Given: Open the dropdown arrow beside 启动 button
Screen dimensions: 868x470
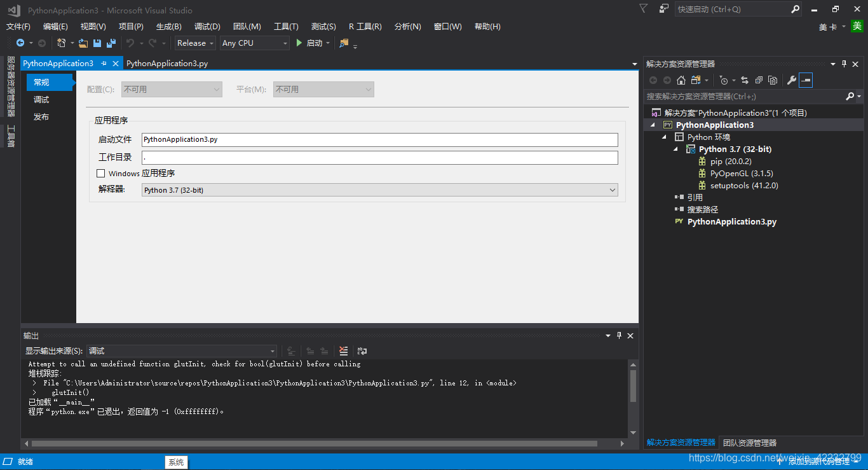Looking at the screenshot, I should pos(328,43).
